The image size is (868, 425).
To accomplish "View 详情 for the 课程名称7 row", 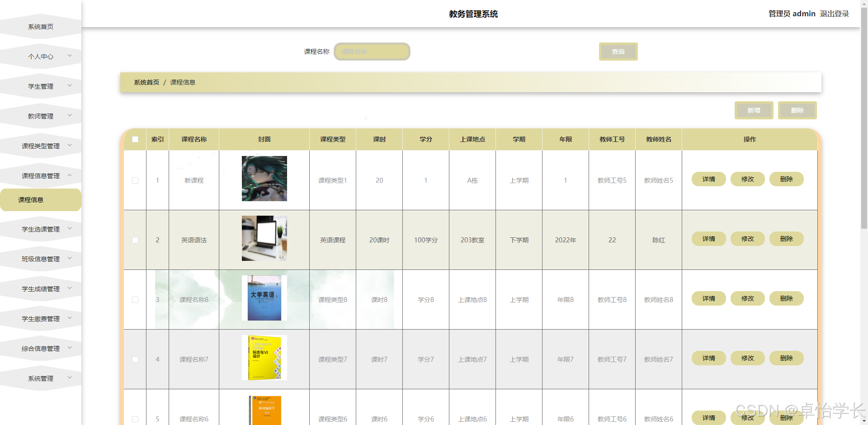I will coord(708,358).
